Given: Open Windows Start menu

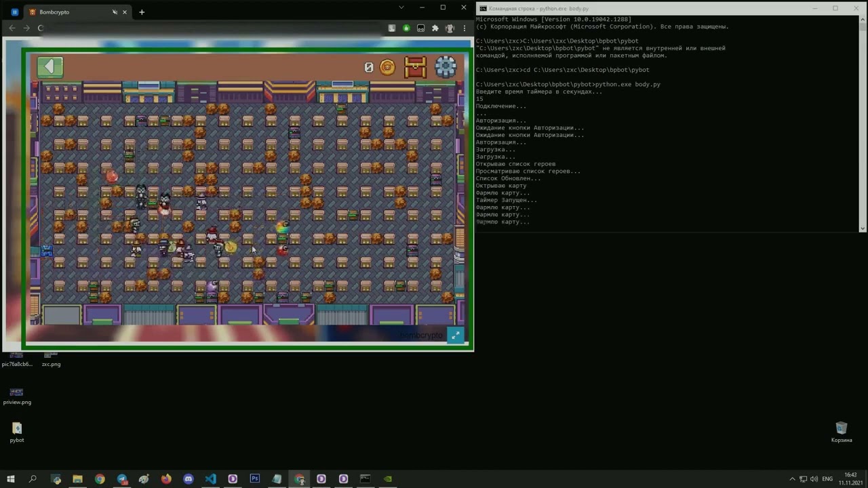Looking at the screenshot, I should [x=11, y=479].
